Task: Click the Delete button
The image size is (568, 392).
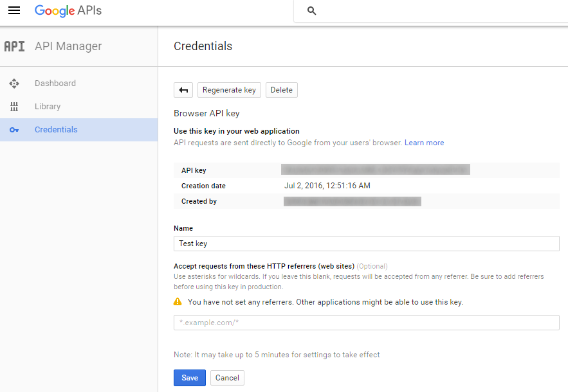Action: point(282,90)
